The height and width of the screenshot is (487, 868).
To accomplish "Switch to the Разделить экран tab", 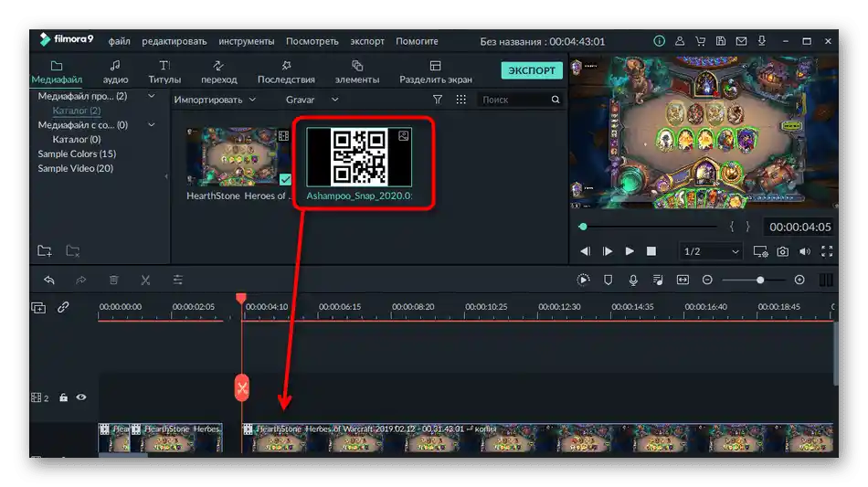I will [436, 72].
